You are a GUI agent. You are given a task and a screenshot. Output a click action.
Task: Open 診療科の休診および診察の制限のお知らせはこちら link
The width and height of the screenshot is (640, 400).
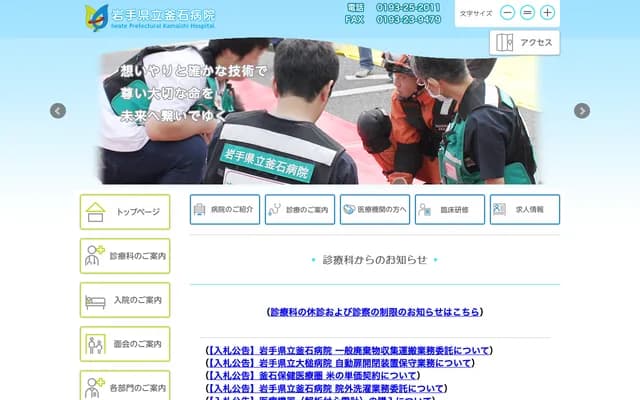375,312
